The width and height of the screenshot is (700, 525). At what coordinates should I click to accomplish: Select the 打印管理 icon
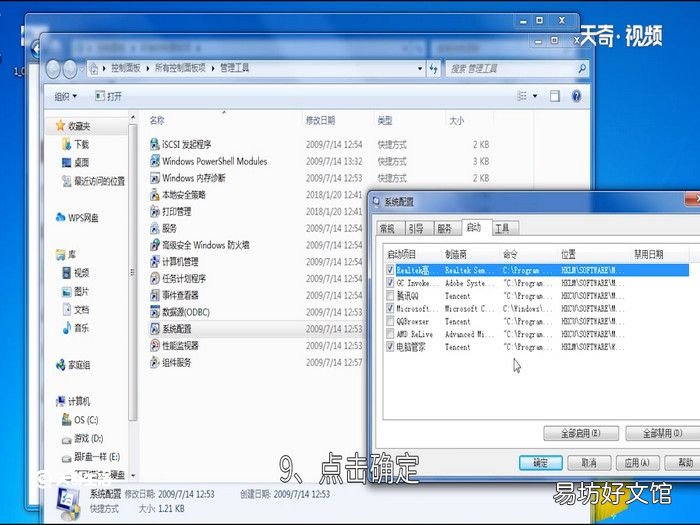click(154, 211)
